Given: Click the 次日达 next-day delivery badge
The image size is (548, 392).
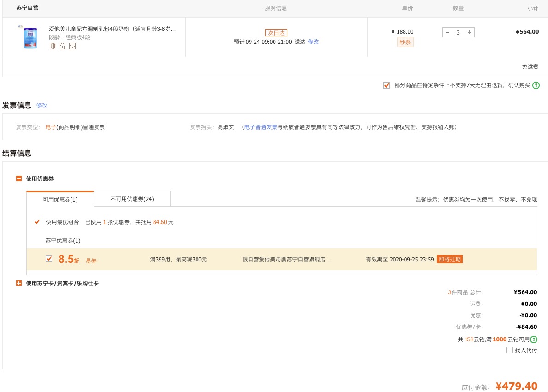Looking at the screenshot, I should [x=276, y=33].
